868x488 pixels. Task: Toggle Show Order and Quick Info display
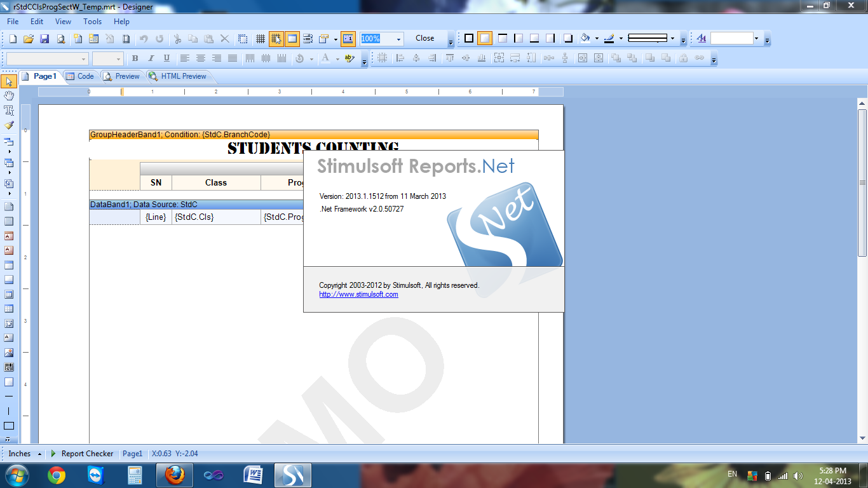click(x=308, y=39)
